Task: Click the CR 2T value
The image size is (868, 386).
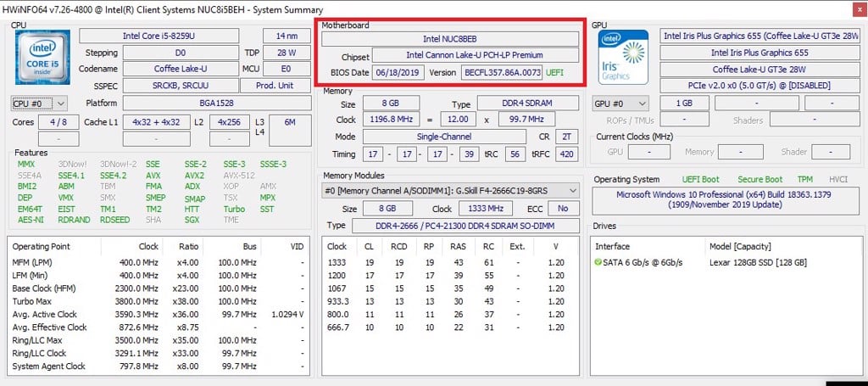Action: 566,137
